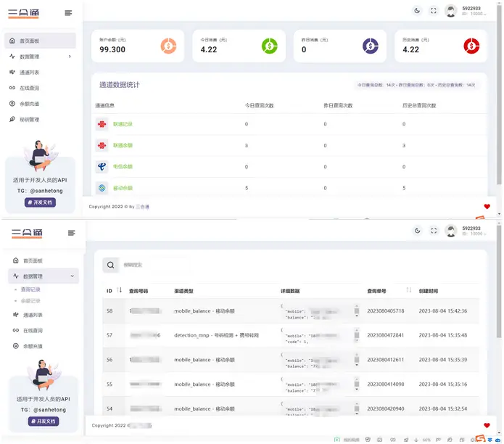Click the red heart icon in lower footer
504x444 pixels.
487,425
